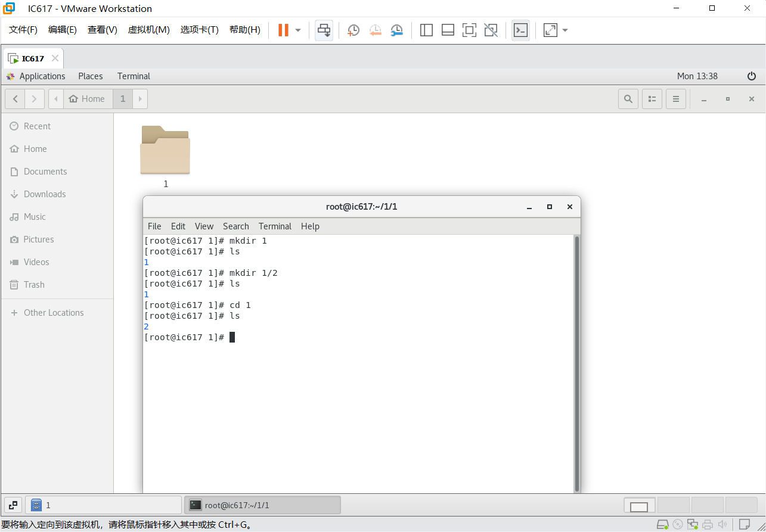Open the 选项卡(T) menu
766x532 pixels.
click(200, 30)
